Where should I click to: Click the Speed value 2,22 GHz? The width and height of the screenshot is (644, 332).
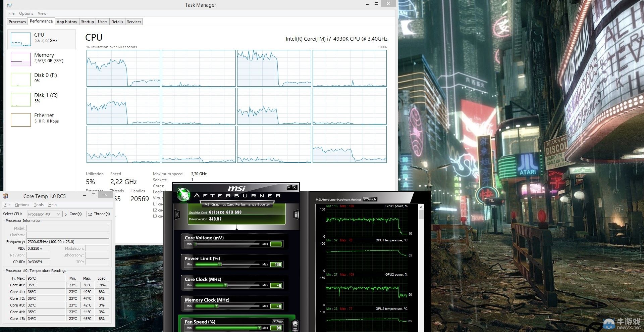click(x=123, y=182)
